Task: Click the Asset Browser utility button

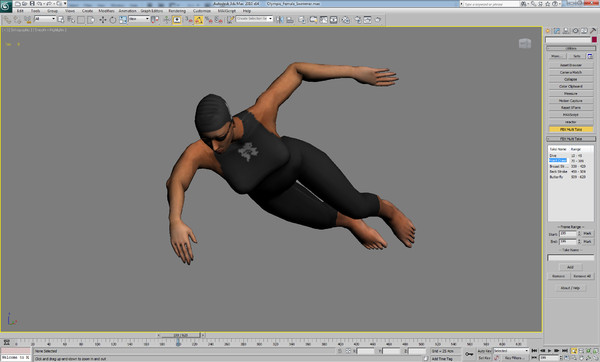Action: [x=571, y=65]
